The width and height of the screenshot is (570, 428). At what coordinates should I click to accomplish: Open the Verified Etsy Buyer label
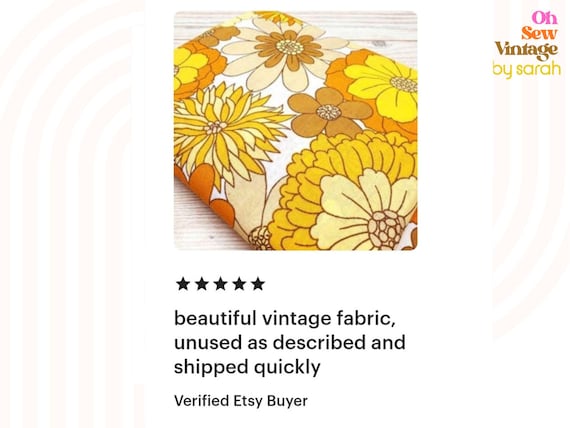pos(241,401)
